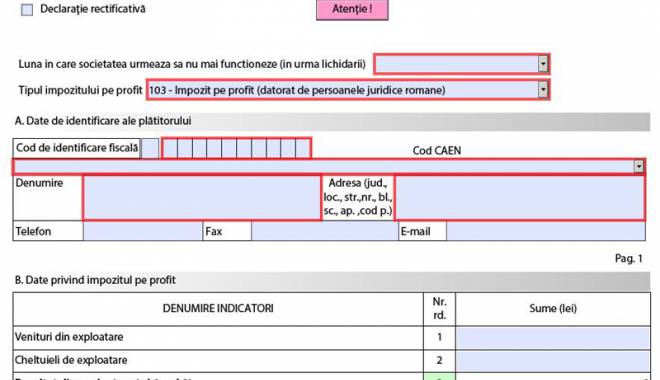Click the 'Nr. rd.' column header

point(439,308)
